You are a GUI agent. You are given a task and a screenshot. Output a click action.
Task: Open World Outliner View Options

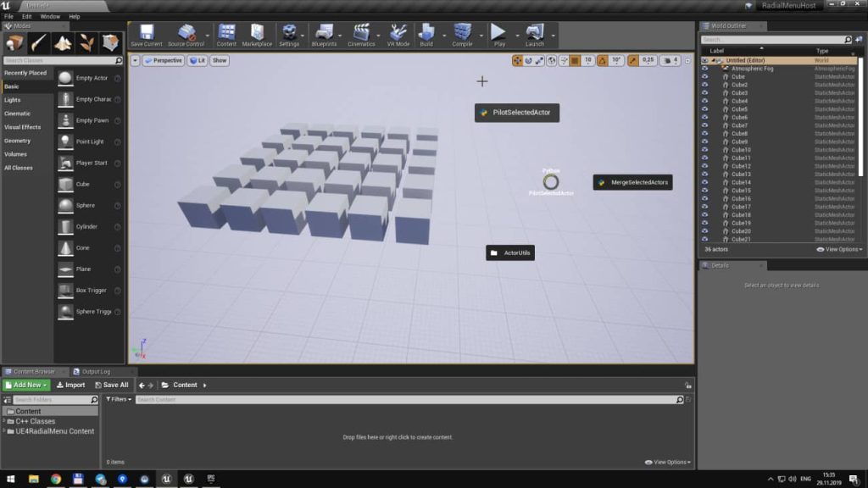[x=839, y=250]
